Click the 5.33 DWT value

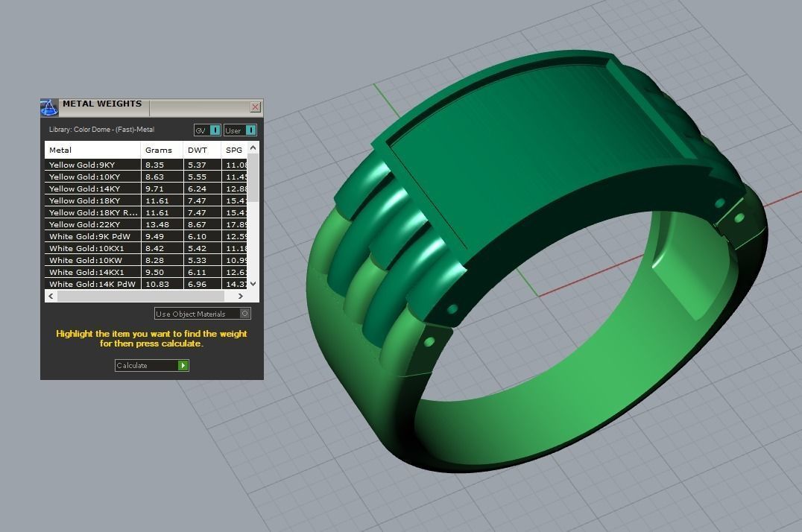pos(197,260)
